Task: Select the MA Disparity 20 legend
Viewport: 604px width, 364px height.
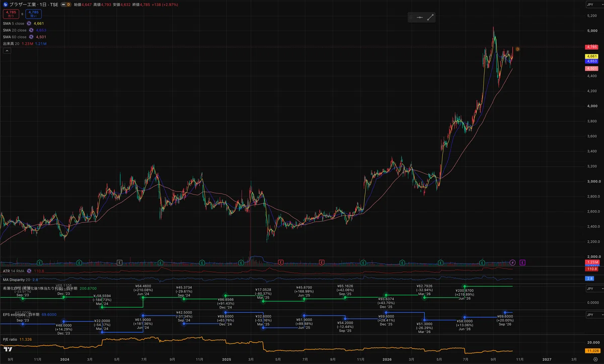Action: pyautogui.click(x=16, y=279)
